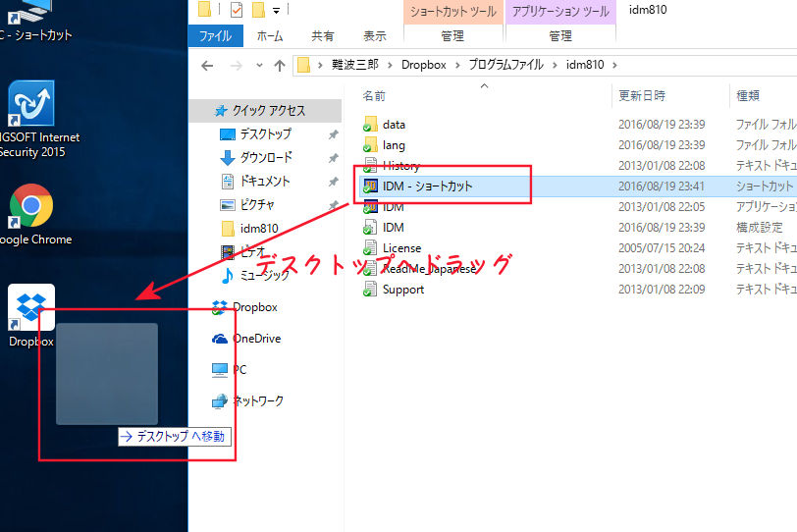Expand chevron after idm810 in address bar

coord(615,65)
